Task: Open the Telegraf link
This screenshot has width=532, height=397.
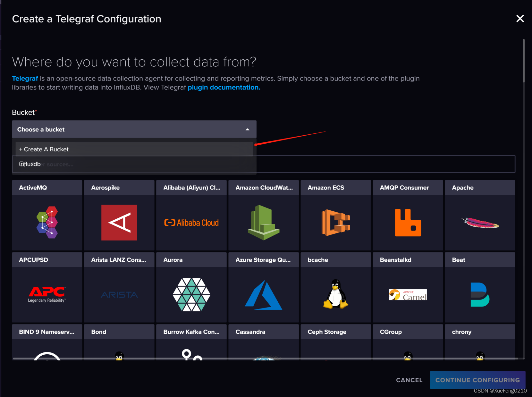Action: point(25,79)
